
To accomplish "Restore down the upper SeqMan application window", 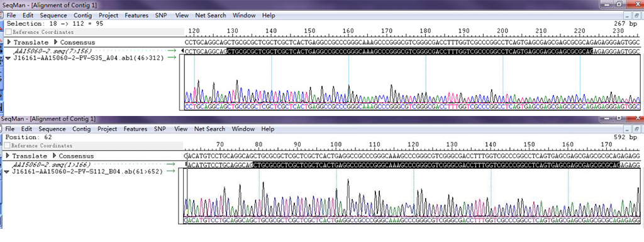I will [x=620, y=4].
